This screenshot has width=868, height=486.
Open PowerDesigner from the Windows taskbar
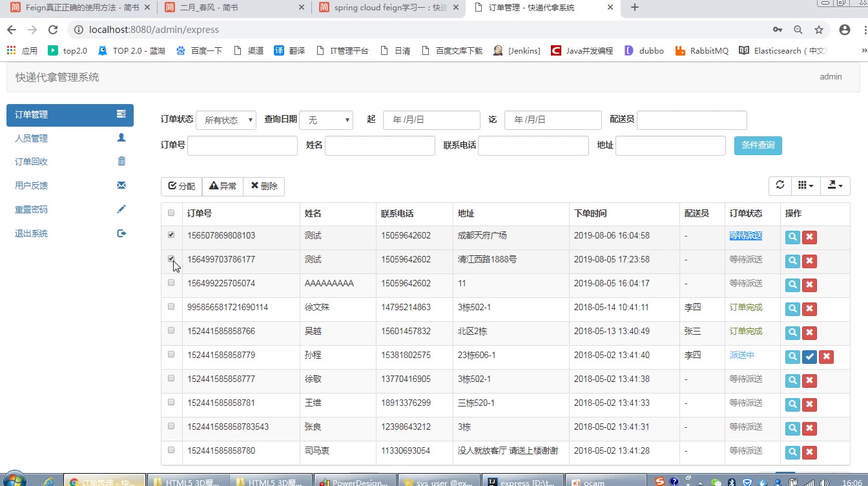click(355, 481)
